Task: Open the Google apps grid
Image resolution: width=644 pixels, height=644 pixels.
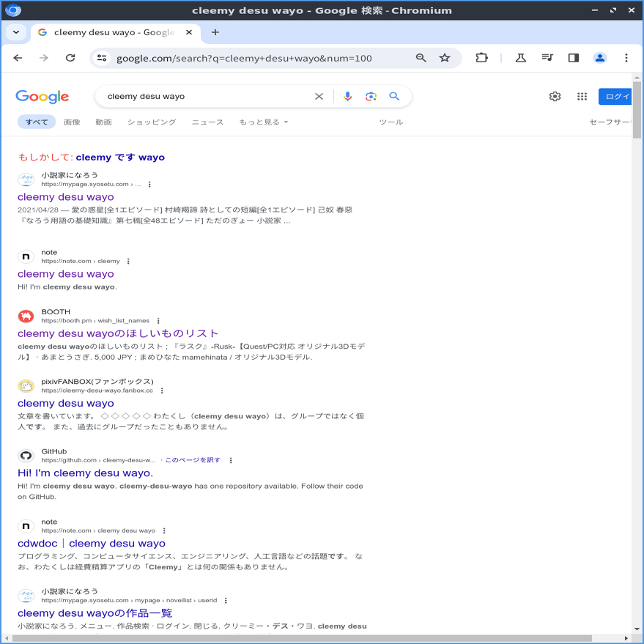Action: (x=582, y=97)
